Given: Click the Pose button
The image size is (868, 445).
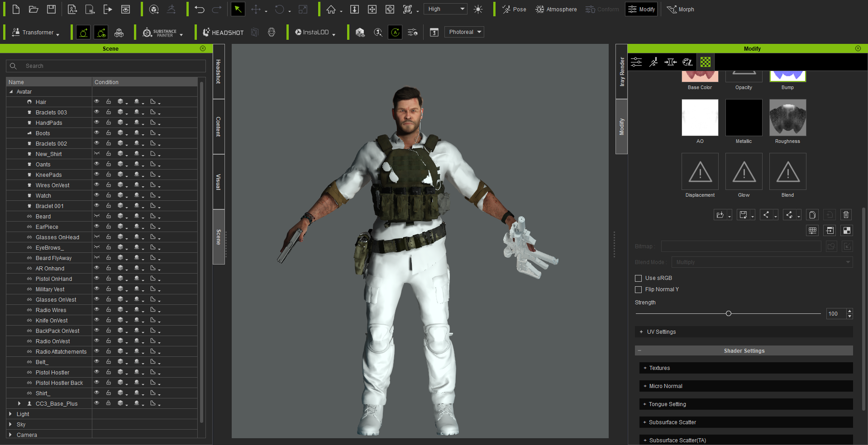Looking at the screenshot, I should 514,9.
